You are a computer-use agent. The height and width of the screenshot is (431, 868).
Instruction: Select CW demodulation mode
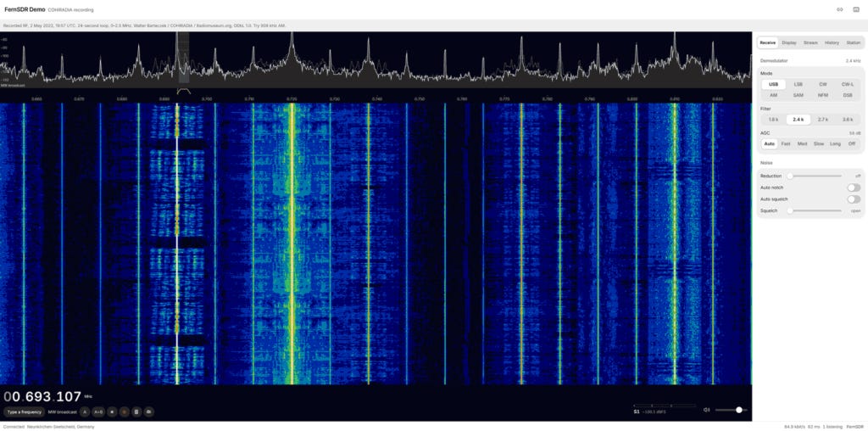[823, 84]
